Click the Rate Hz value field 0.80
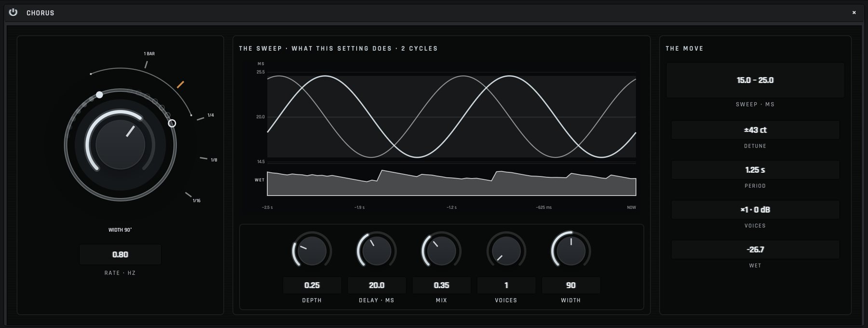 click(120, 254)
